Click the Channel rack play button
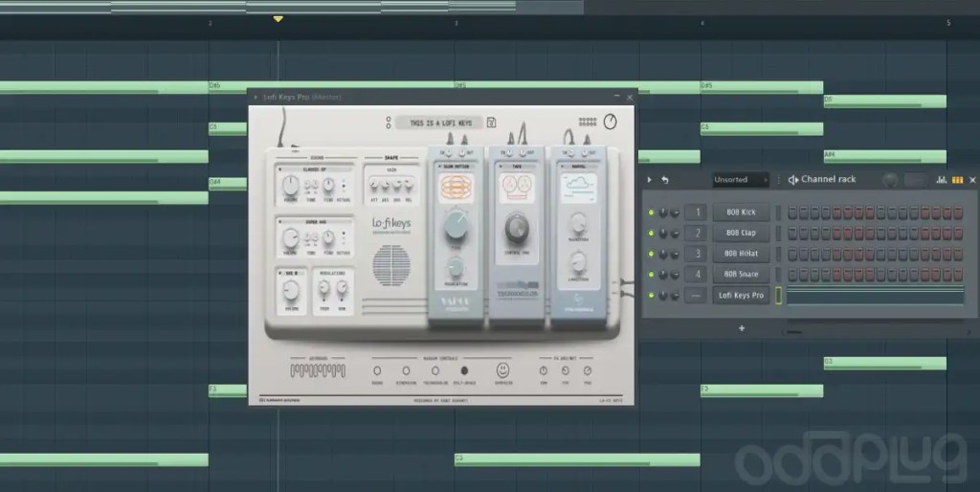 650,180
